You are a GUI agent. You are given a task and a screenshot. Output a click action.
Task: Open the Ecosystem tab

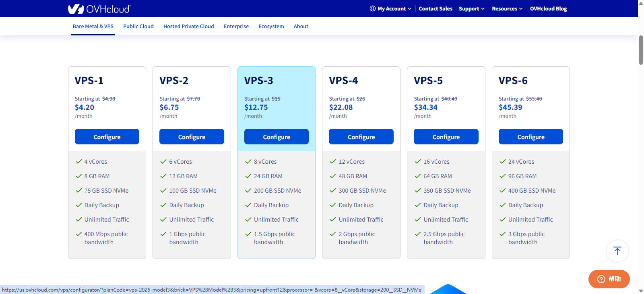[271, 27]
